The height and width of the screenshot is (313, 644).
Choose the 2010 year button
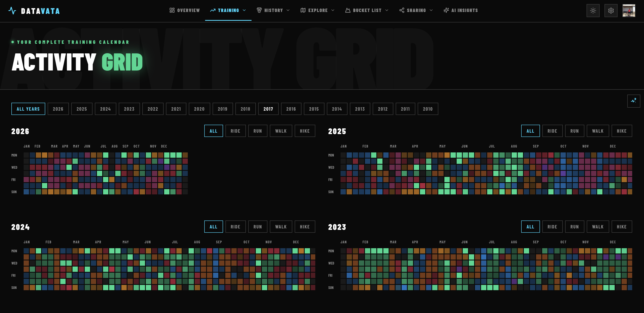click(428, 109)
